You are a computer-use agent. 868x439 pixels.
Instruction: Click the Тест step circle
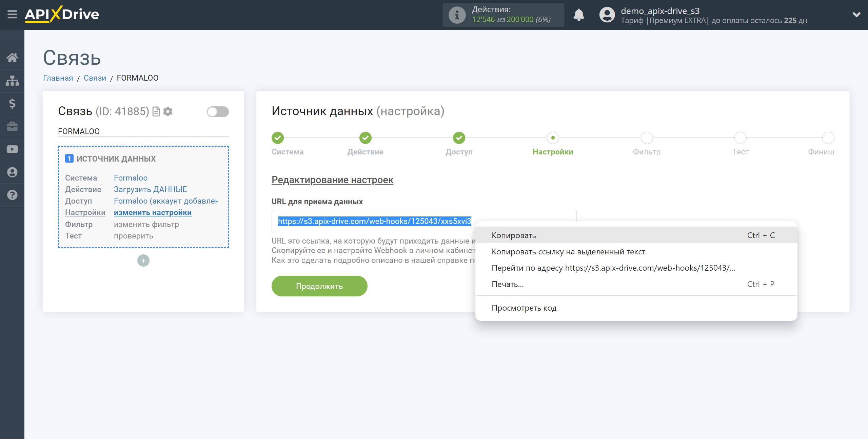741,138
